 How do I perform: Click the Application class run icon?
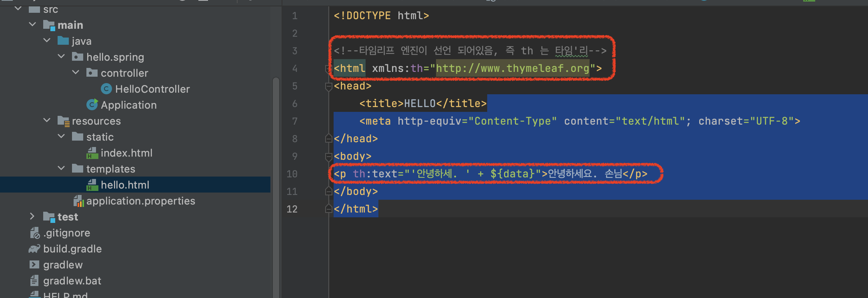tap(92, 104)
